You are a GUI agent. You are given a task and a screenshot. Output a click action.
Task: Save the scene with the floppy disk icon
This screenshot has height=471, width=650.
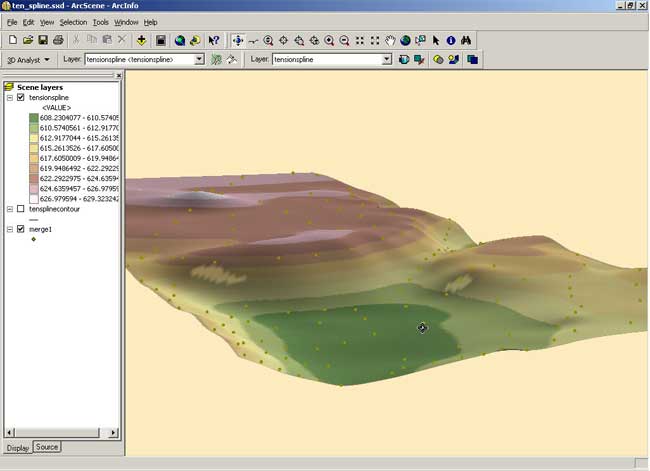click(43, 40)
